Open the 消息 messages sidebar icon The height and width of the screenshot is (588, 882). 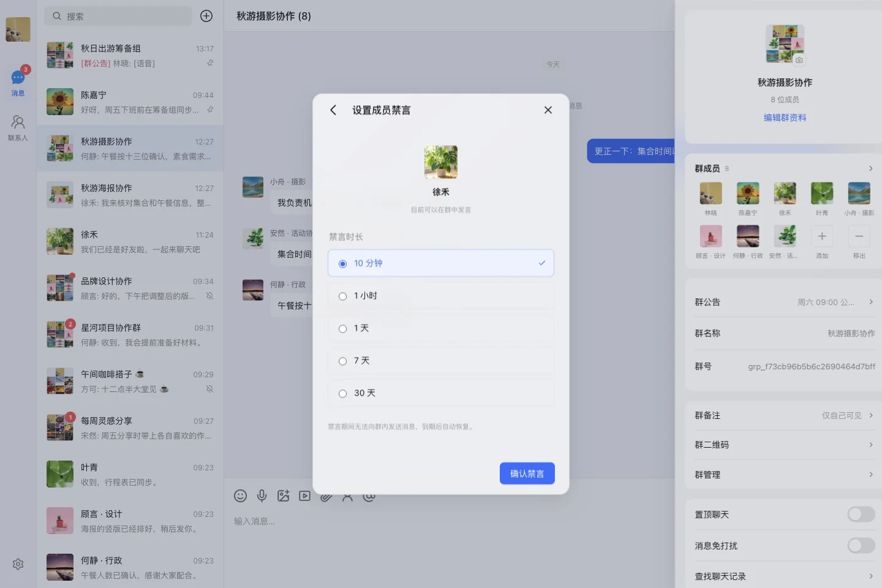click(18, 82)
